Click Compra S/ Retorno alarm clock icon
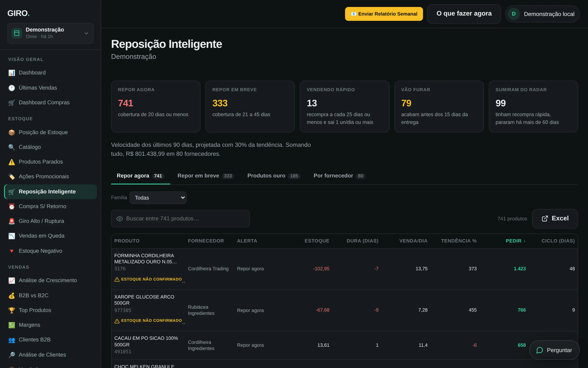This screenshot has width=588, height=368. tap(12, 206)
